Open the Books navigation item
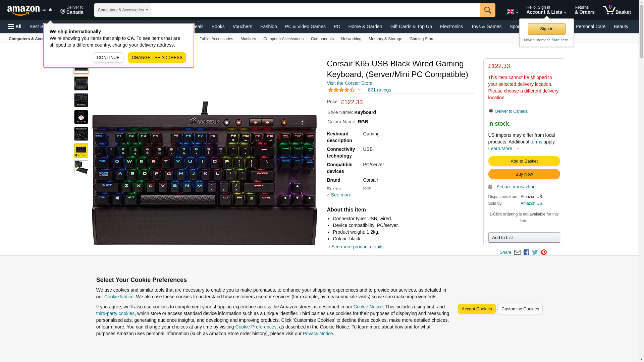This screenshot has height=362, width=644. click(218, 26)
